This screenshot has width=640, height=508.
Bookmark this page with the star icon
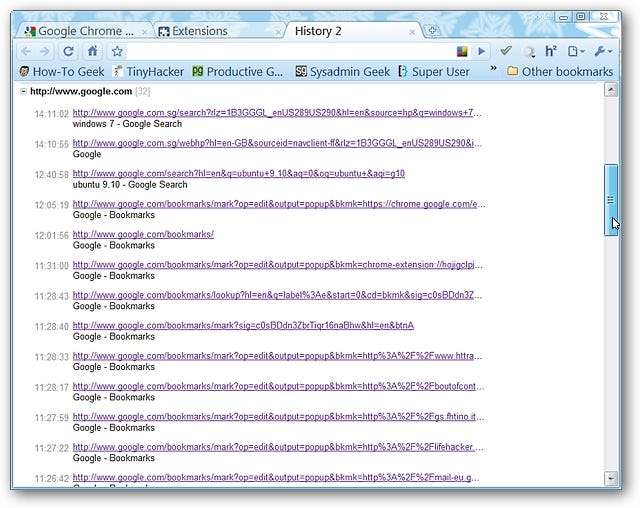[x=117, y=51]
